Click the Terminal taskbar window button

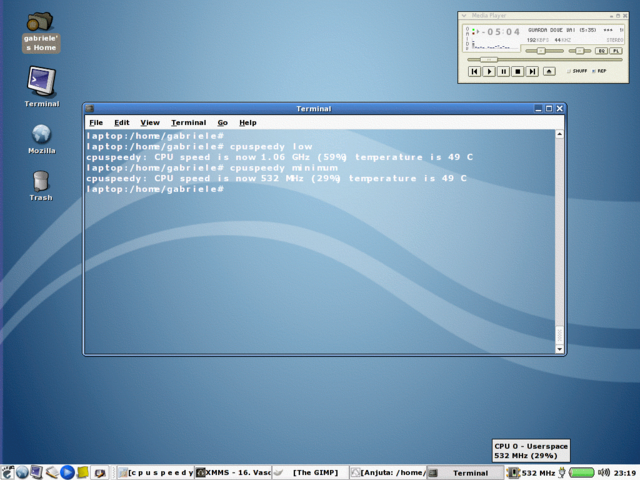pos(465,473)
